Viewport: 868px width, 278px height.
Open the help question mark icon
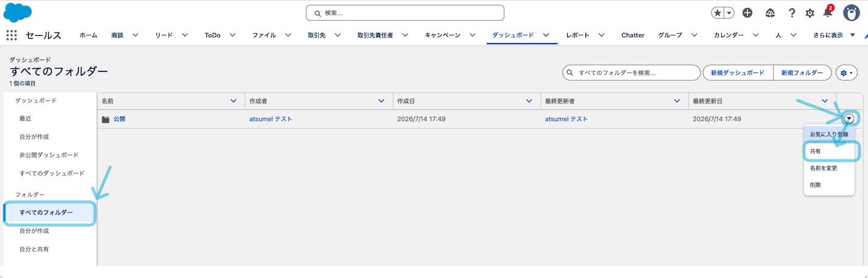(792, 13)
